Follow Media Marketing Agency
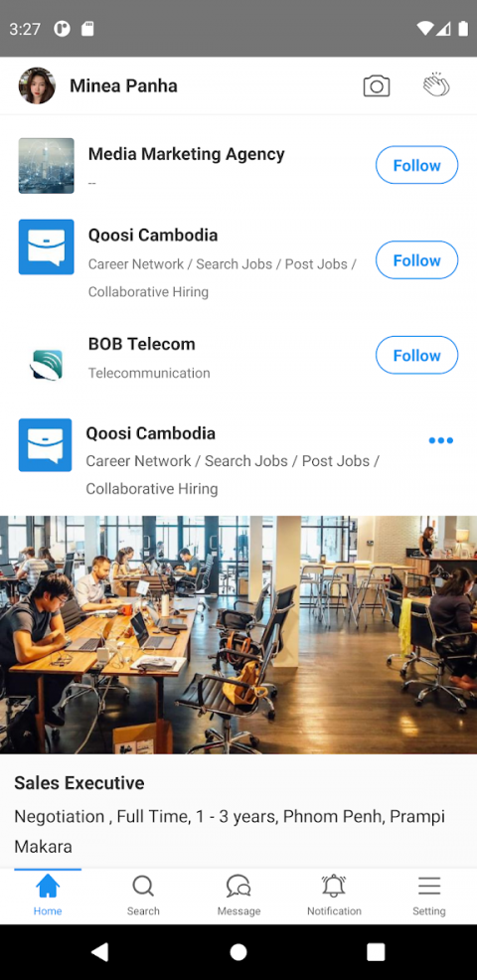The width and height of the screenshot is (477, 980). (x=417, y=165)
